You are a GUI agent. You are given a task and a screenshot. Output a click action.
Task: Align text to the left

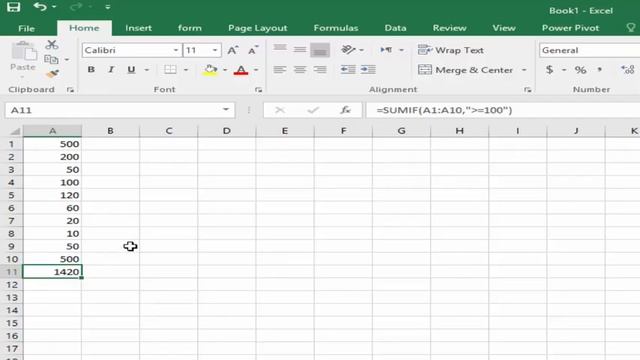pos(280,70)
